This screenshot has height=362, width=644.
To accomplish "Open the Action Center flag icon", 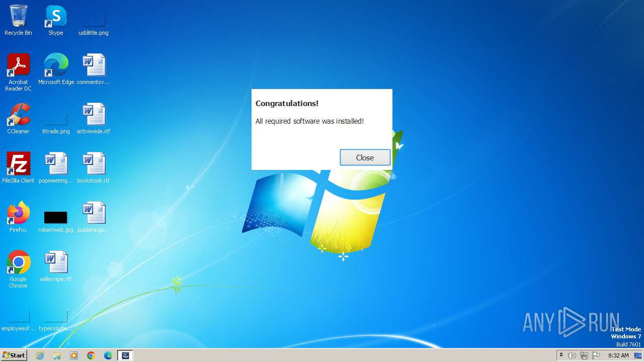I will (596, 355).
